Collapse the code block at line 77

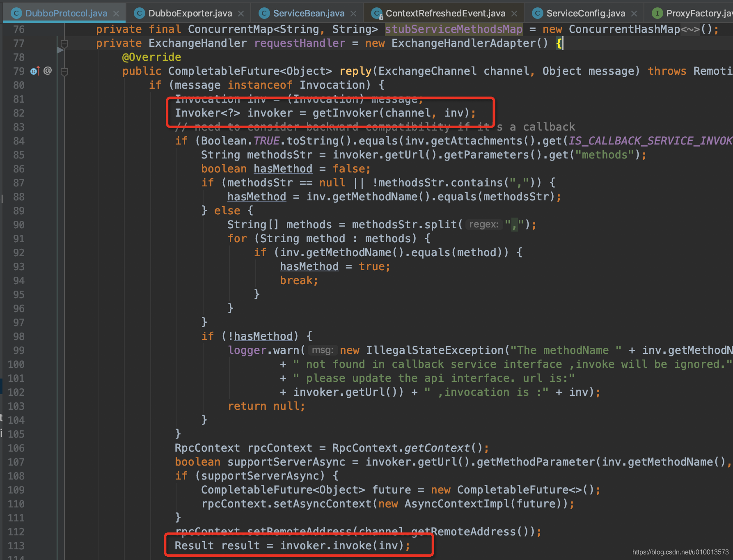(64, 44)
